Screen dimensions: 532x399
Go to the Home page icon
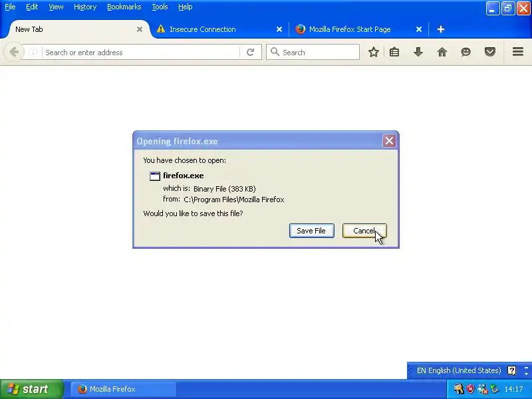coord(442,52)
